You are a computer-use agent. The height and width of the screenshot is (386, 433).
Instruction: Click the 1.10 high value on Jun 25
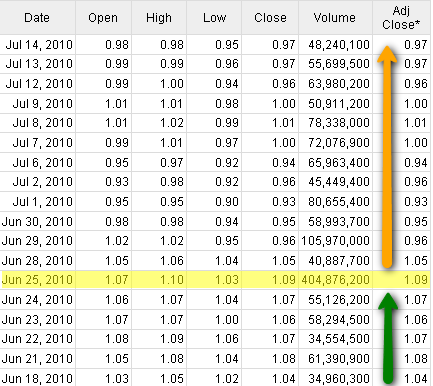coord(172,280)
